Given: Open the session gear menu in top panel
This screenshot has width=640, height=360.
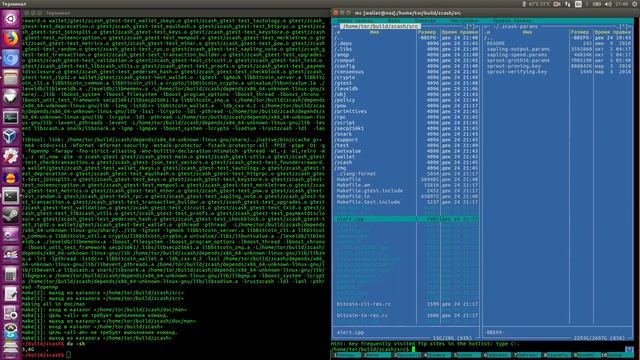Looking at the screenshot, I should (x=635, y=4).
